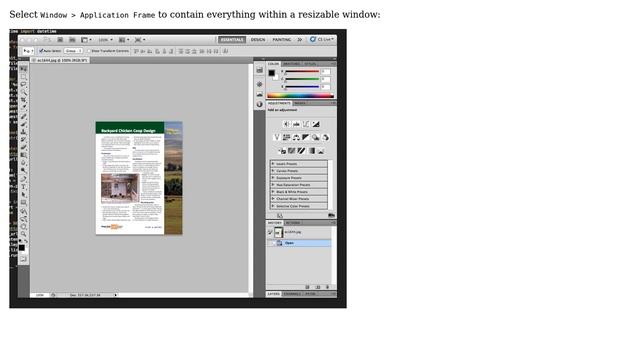Add an Exposure adjustment
This screenshot has height=360, width=640.
pyautogui.click(x=316, y=124)
